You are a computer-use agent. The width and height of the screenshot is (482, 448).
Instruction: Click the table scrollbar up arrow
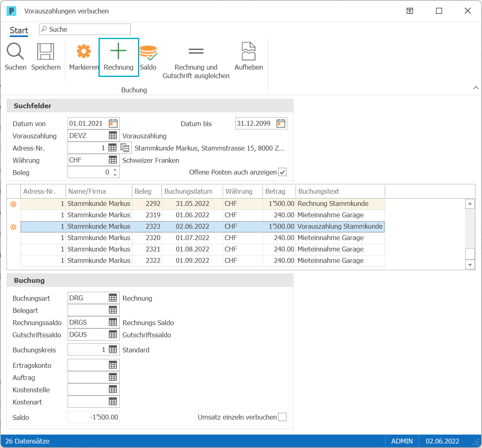(470, 204)
